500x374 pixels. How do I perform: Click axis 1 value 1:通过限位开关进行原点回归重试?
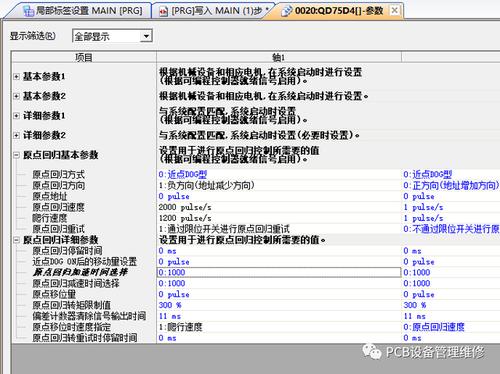click(x=224, y=229)
